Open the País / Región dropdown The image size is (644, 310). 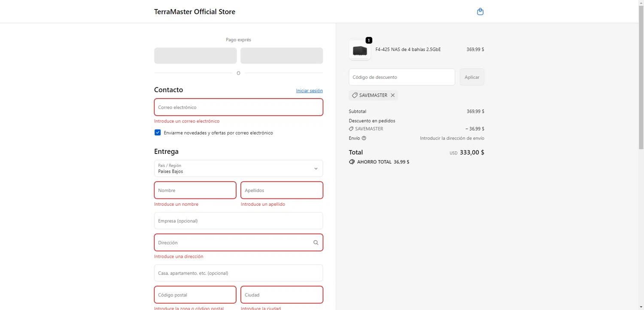(238, 169)
